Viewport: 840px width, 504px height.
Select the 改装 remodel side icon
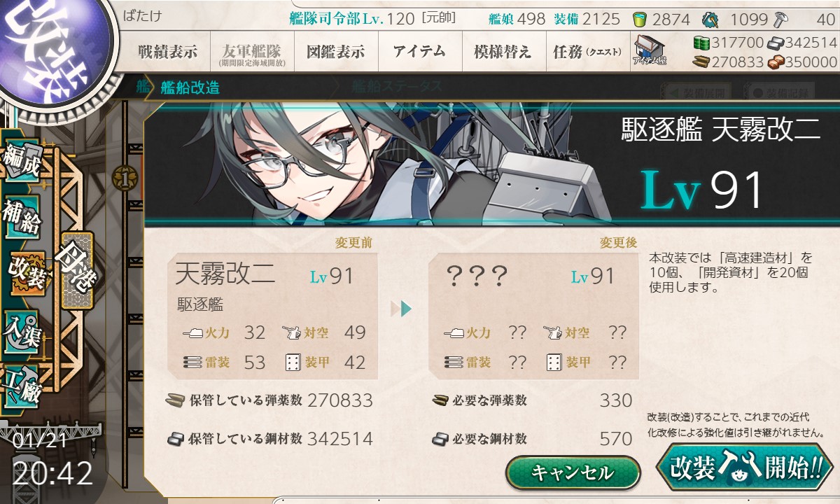[27, 274]
